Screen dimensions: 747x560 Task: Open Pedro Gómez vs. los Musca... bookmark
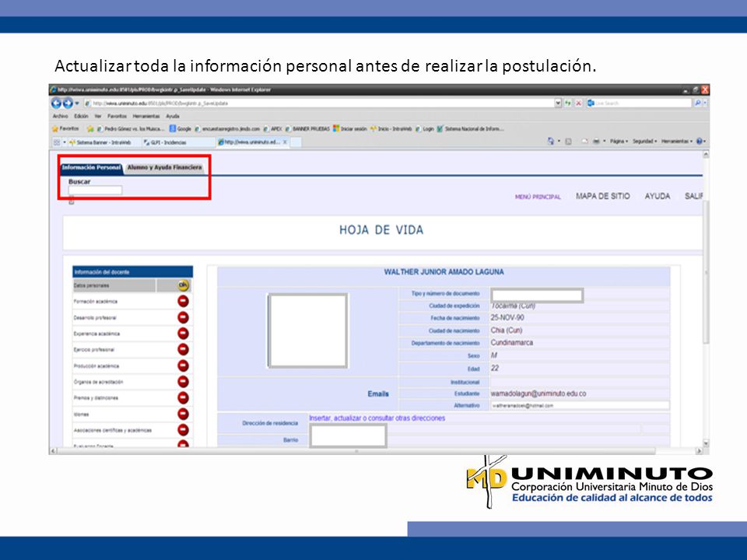click(131, 129)
